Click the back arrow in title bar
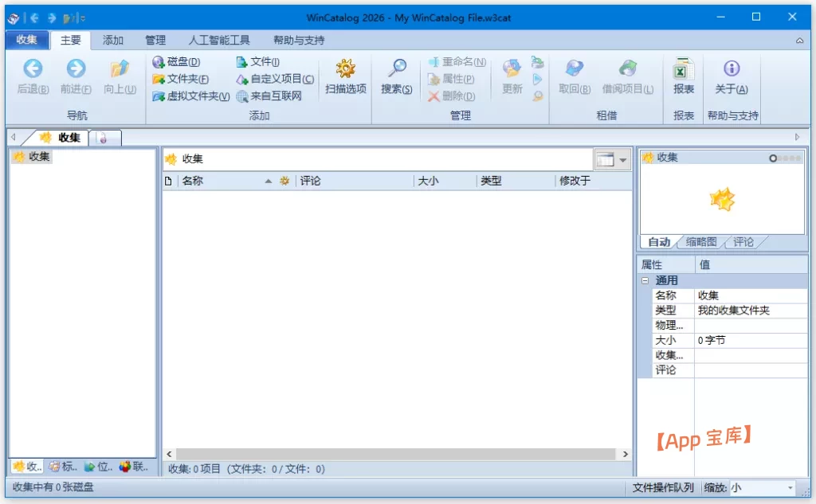Screen dimensions: 816x504 [35, 18]
